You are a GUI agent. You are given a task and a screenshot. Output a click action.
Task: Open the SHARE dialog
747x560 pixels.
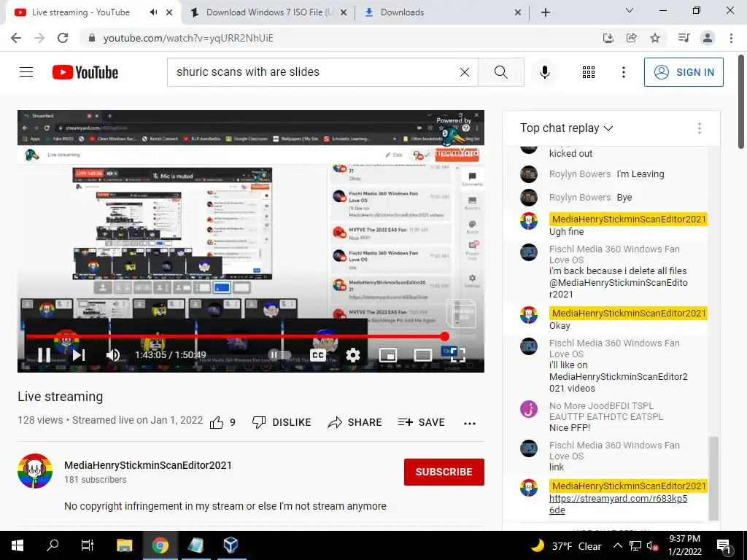pos(355,422)
